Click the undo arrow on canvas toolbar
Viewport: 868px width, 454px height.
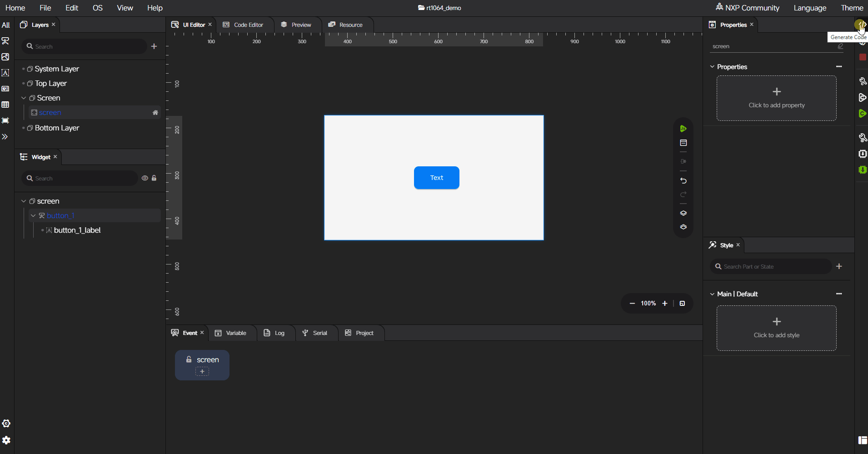click(x=683, y=180)
